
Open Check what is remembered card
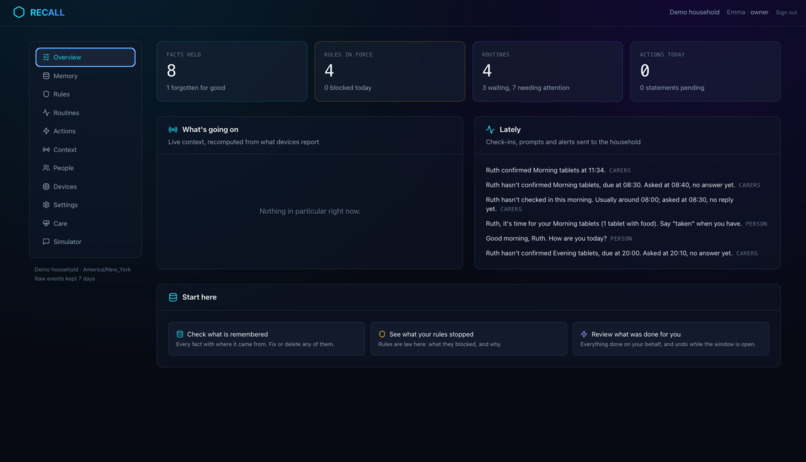(x=266, y=339)
